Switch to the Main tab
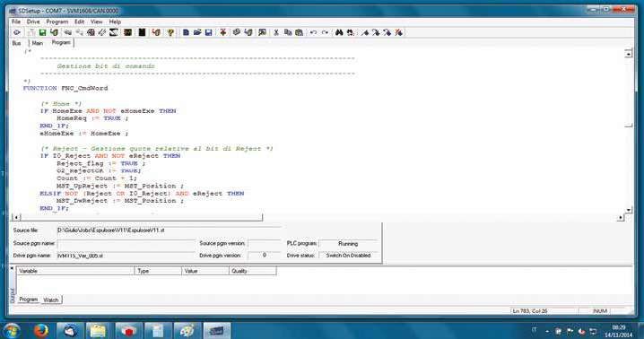This screenshot has width=644, height=339. tap(38, 43)
